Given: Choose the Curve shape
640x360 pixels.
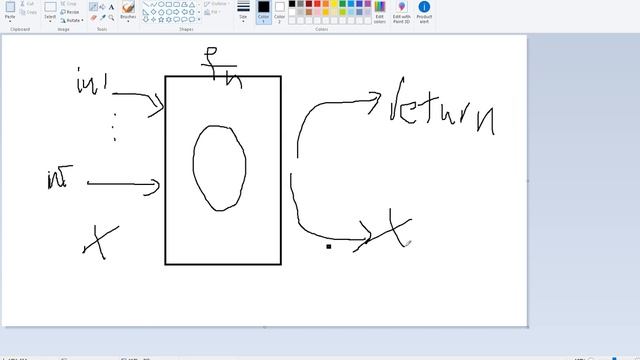Looking at the screenshot, I should (x=154, y=4).
